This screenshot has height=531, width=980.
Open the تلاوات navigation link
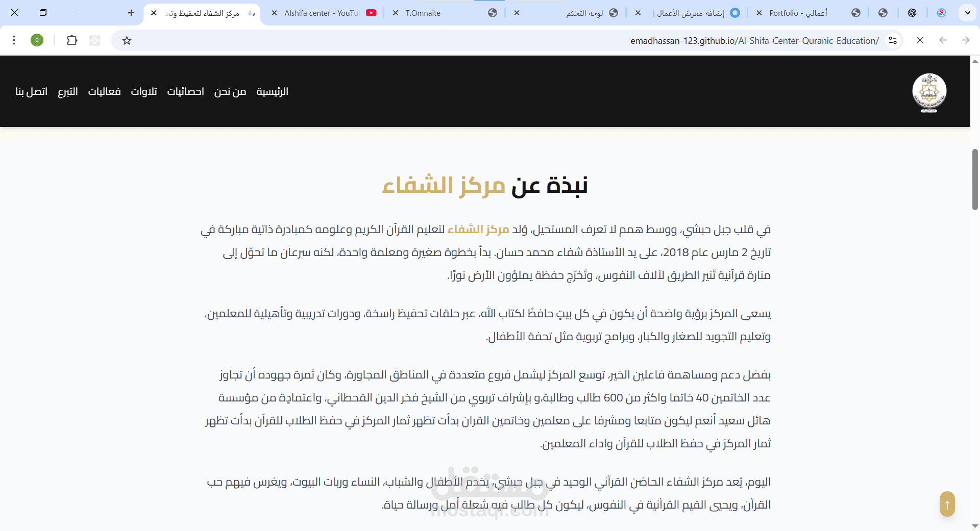(144, 91)
